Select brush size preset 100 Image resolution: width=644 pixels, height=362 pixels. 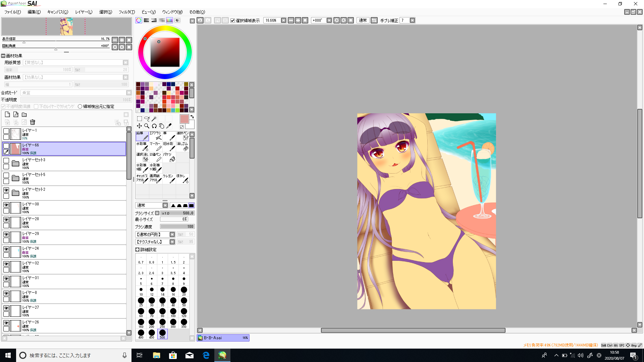click(x=173, y=312)
